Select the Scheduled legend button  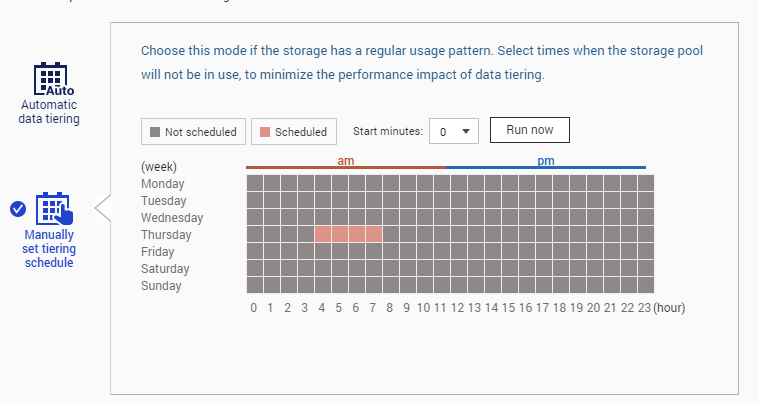[293, 131]
